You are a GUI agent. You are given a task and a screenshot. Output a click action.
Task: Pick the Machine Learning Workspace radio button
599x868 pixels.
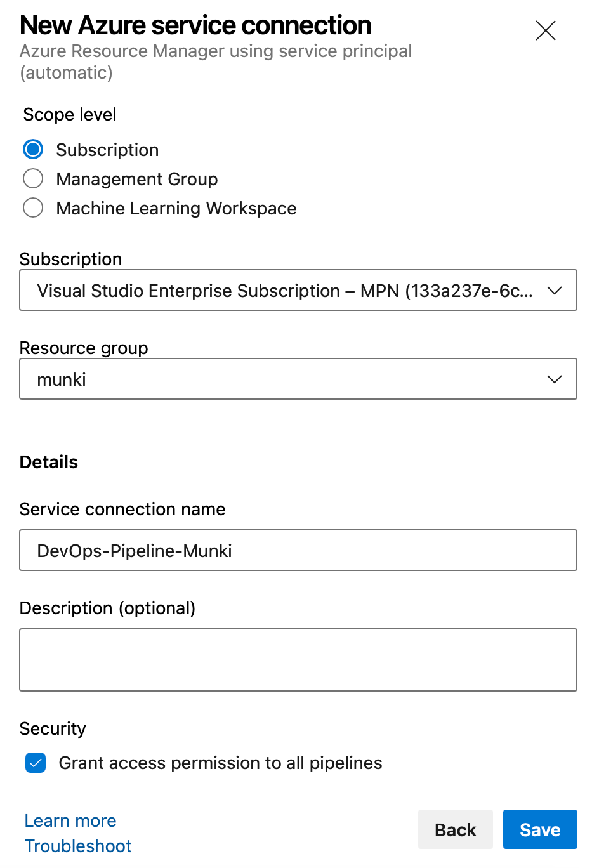click(33, 208)
